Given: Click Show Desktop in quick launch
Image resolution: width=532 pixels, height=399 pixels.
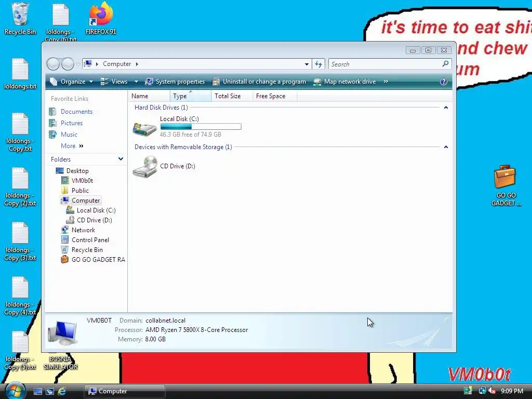Looking at the screenshot, I should click(37, 391).
